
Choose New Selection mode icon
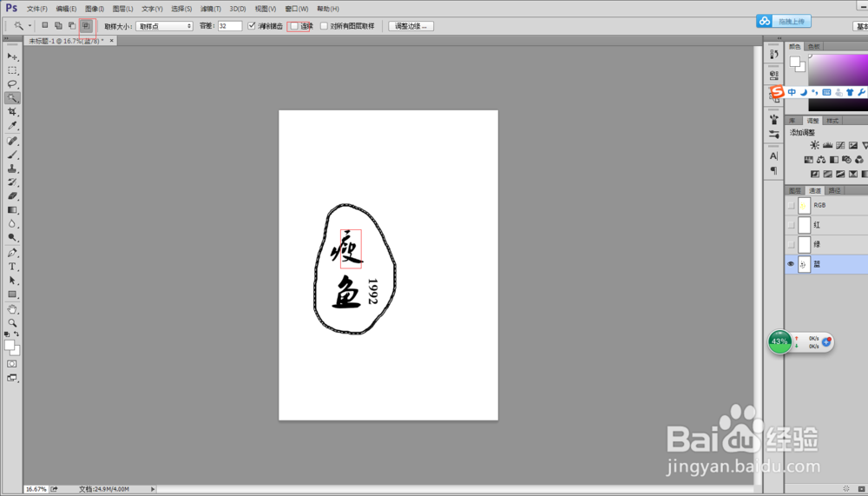click(x=45, y=25)
